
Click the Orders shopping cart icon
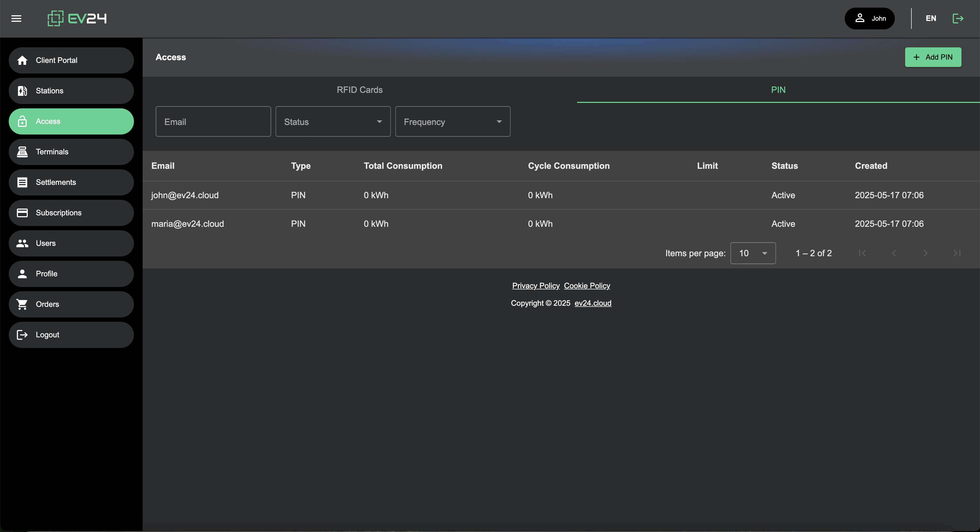(22, 304)
